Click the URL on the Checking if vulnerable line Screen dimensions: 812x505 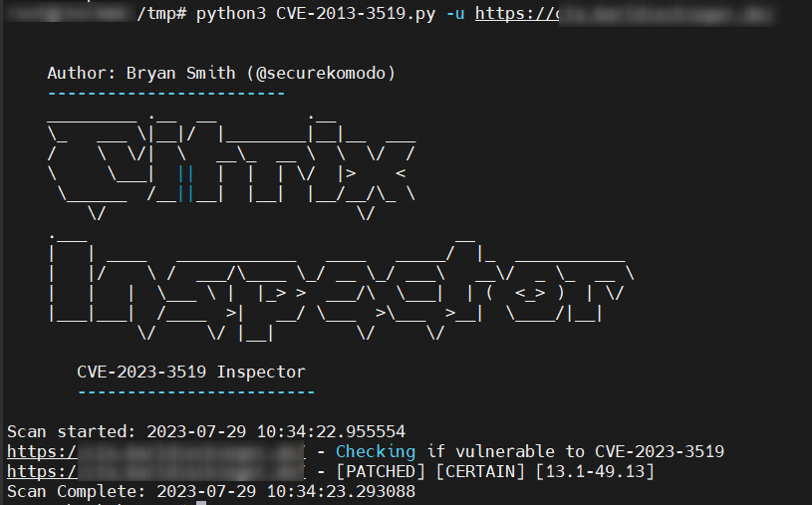pos(156,451)
